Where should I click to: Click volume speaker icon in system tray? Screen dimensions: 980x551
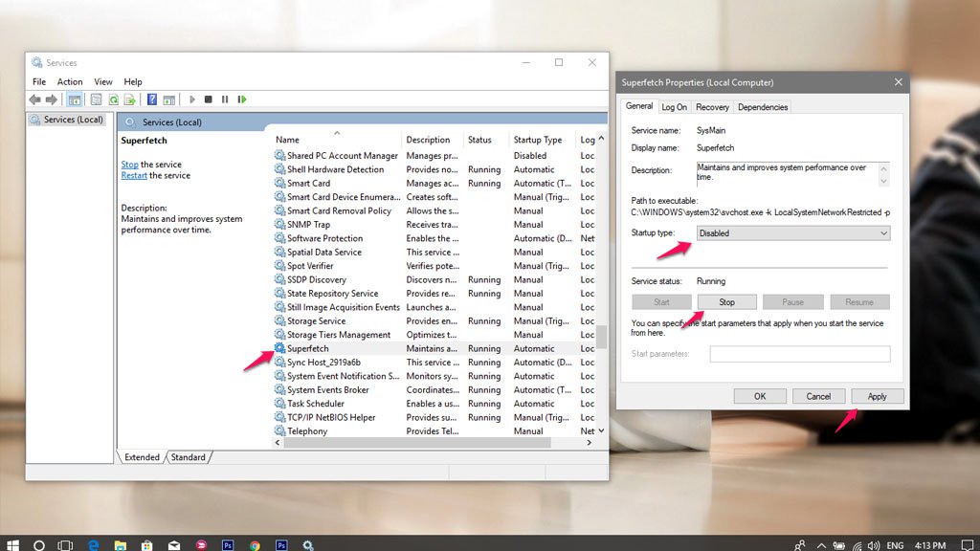tap(873, 545)
